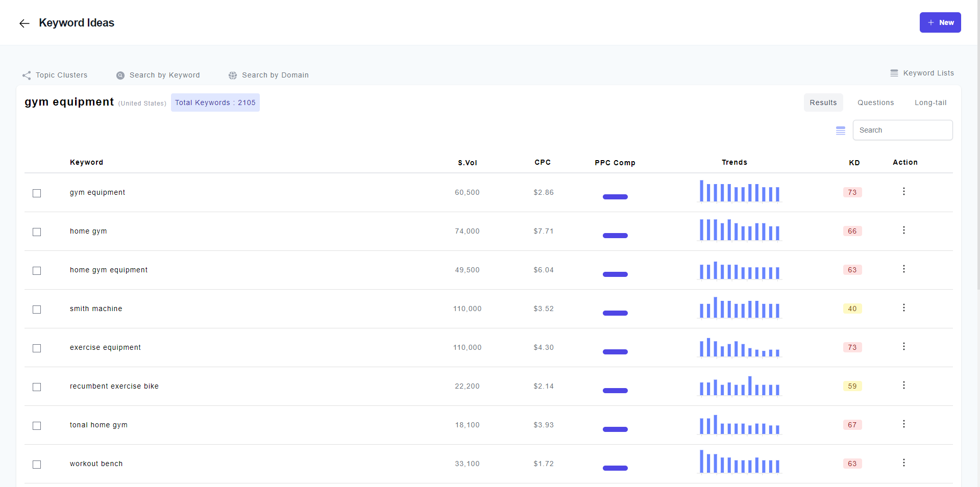
Task: Open three-dot menu for recumbent exercise bike
Action: click(903, 385)
